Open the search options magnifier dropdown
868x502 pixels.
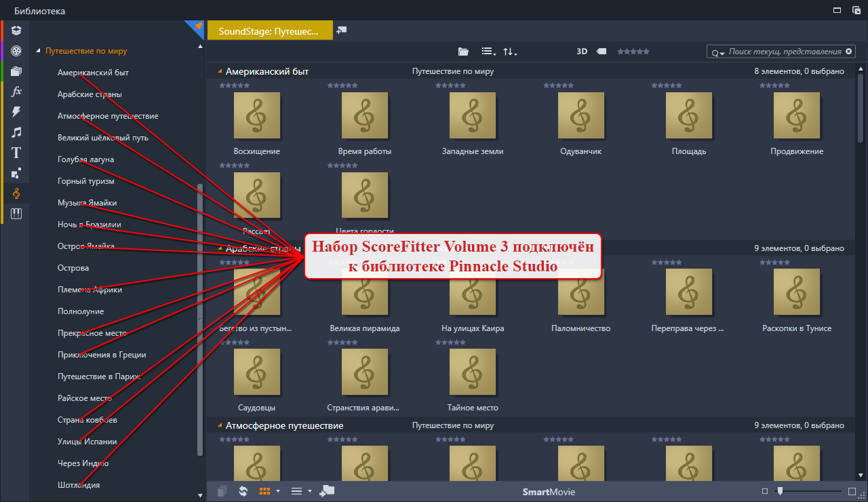pyautogui.click(x=718, y=52)
